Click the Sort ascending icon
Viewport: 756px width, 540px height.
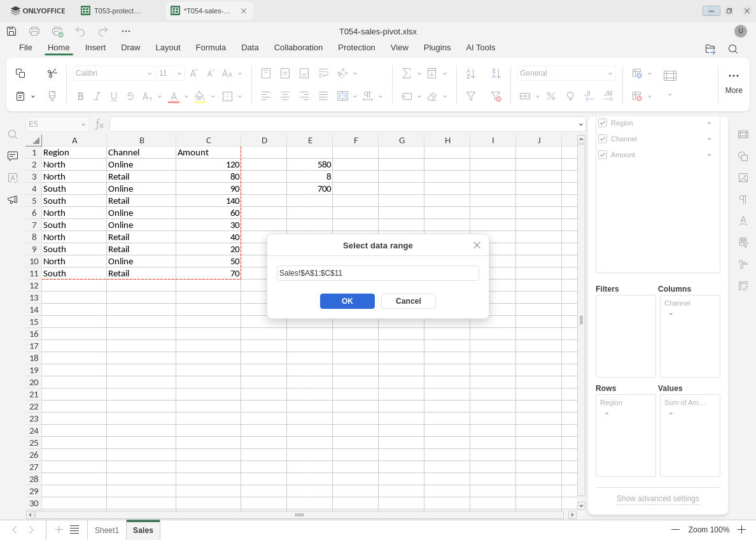coord(471,73)
